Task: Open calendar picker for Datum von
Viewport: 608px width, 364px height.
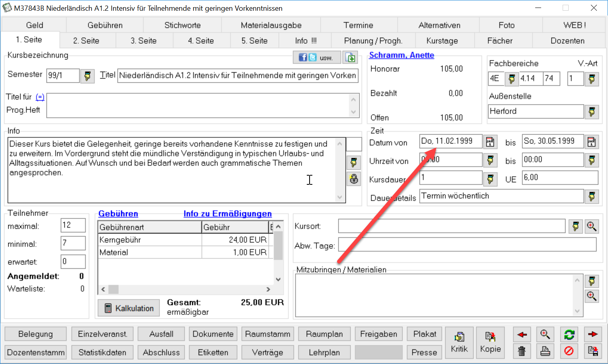Action: tap(490, 142)
